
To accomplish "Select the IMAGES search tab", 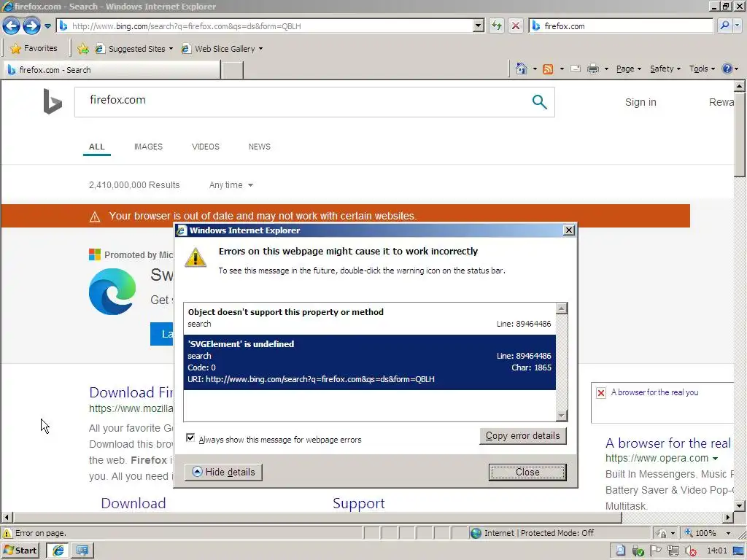I will click(x=148, y=147).
